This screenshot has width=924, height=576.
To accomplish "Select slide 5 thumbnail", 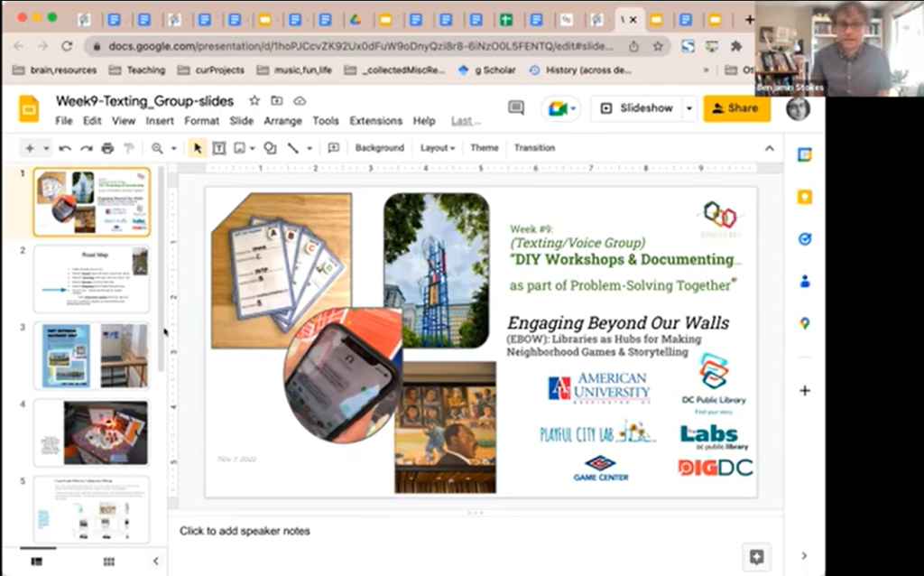I will tap(92, 509).
